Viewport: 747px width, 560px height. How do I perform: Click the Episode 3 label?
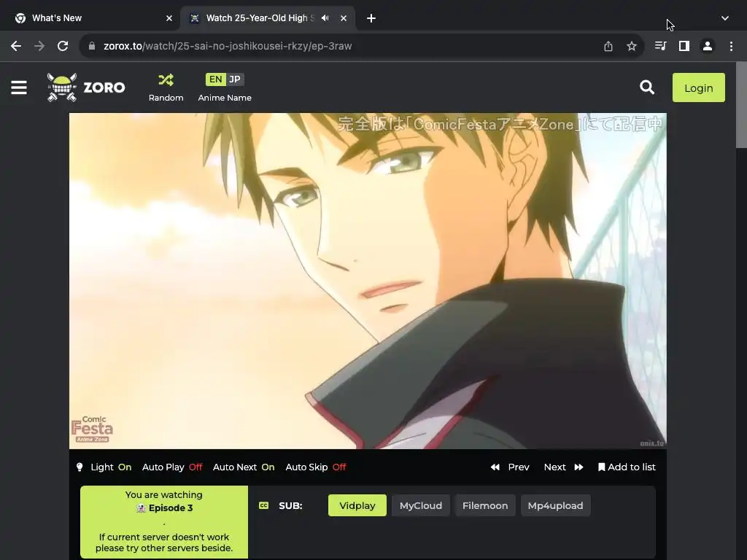point(171,508)
